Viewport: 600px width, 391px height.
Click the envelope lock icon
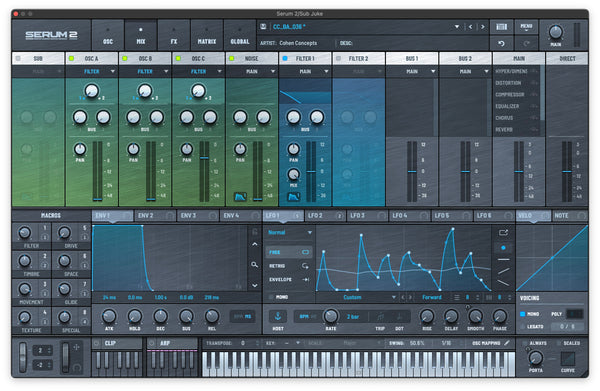pyautogui.click(x=254, y=231)
